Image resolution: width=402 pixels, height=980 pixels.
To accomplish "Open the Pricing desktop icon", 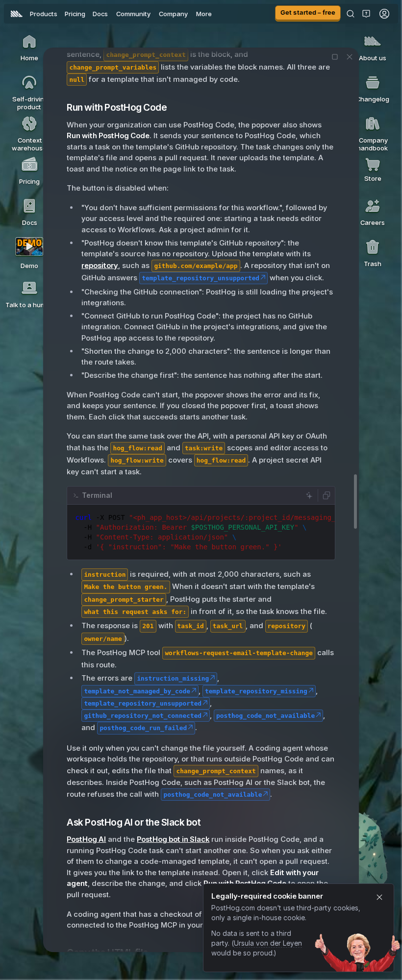I will pyautogui.click(x=29, y=165).
